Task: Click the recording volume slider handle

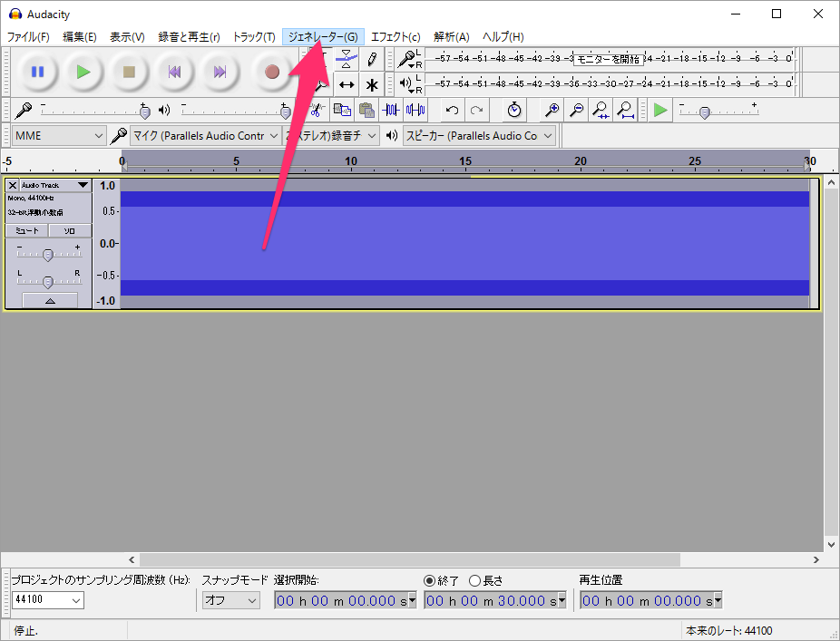Action: [x=144, y=112]
